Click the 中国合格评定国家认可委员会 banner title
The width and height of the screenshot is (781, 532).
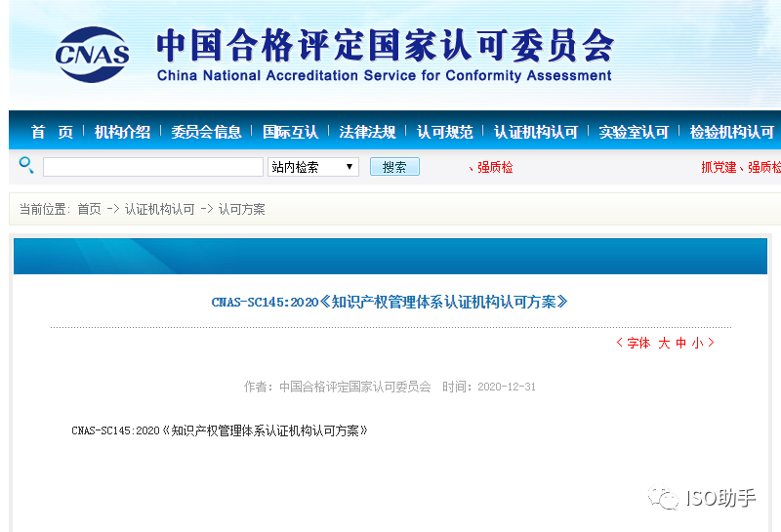385,46
